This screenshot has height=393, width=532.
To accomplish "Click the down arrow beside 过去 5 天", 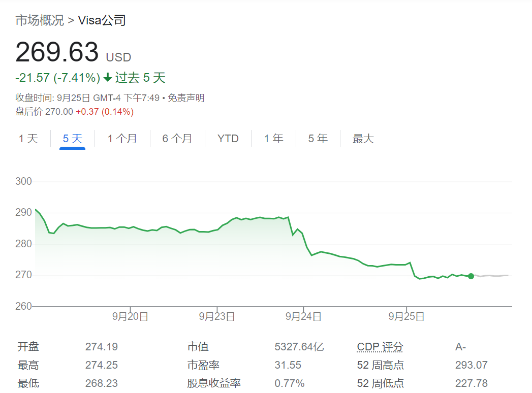I will click(108, 78).
